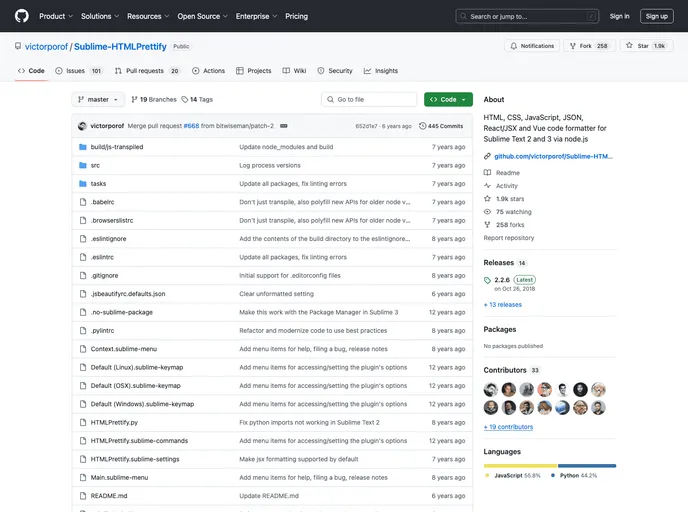Open the Product dropdown menu
The height and width of the screenshot is (512, 688).
(56, 16)
